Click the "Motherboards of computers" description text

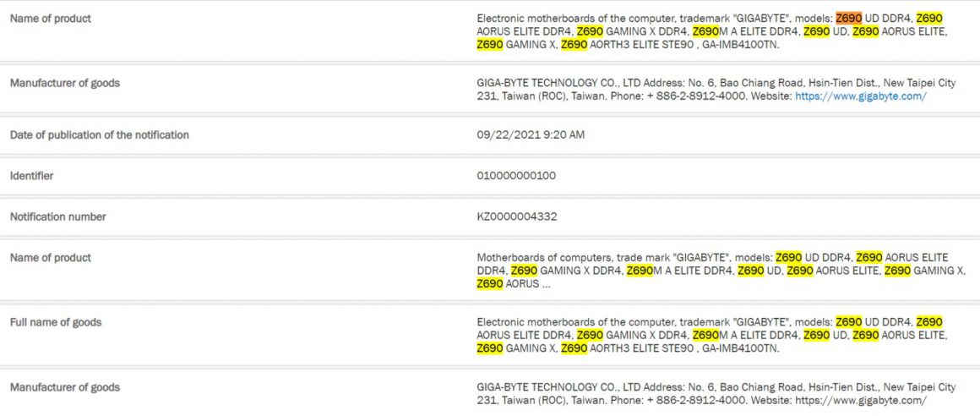click(539, 257)
